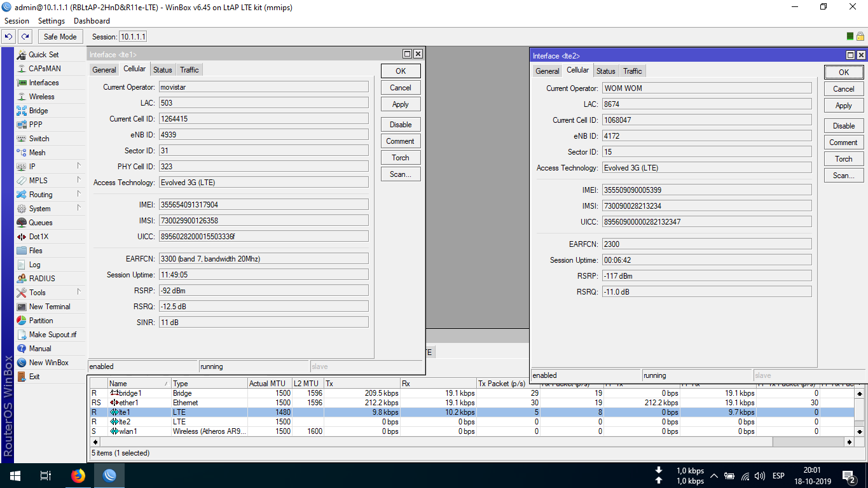Image resolution: width=868 pixels, height=488 pixels.
Task: Click the undo arrow in the toolbar
Action: [x=8, y=36]
